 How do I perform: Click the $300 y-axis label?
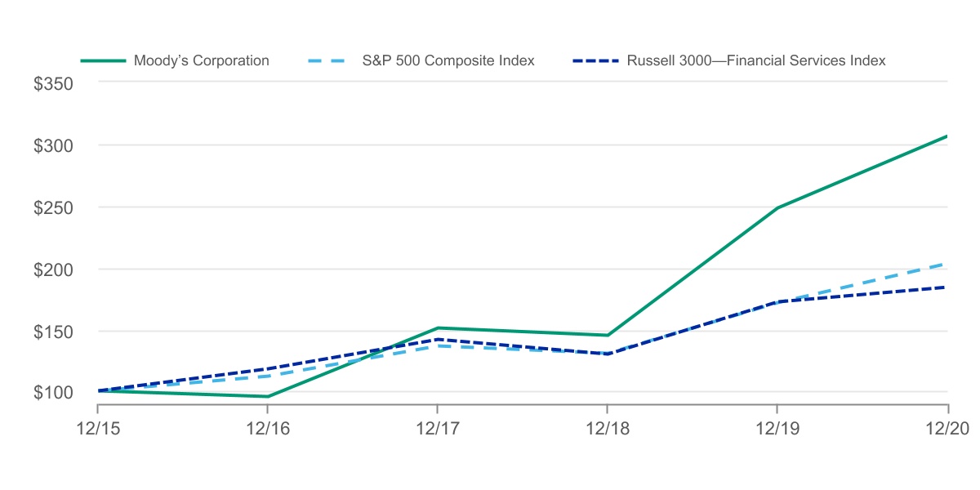click(x=54, y=145)
